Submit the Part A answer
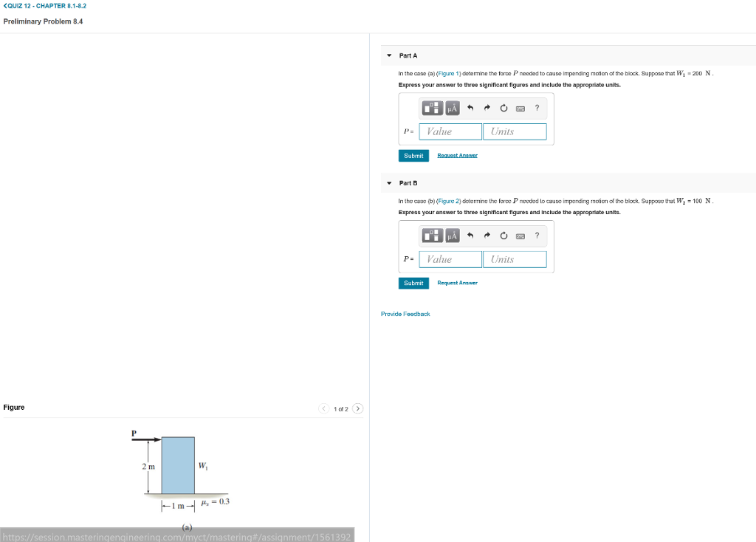The image size is (756, 542). 413,156
